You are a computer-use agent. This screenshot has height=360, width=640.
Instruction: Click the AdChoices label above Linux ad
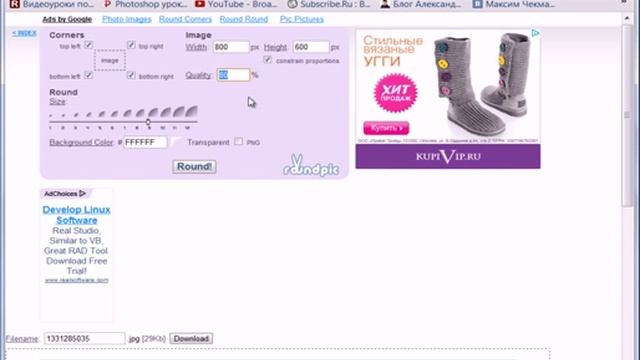tap(64, 193)
